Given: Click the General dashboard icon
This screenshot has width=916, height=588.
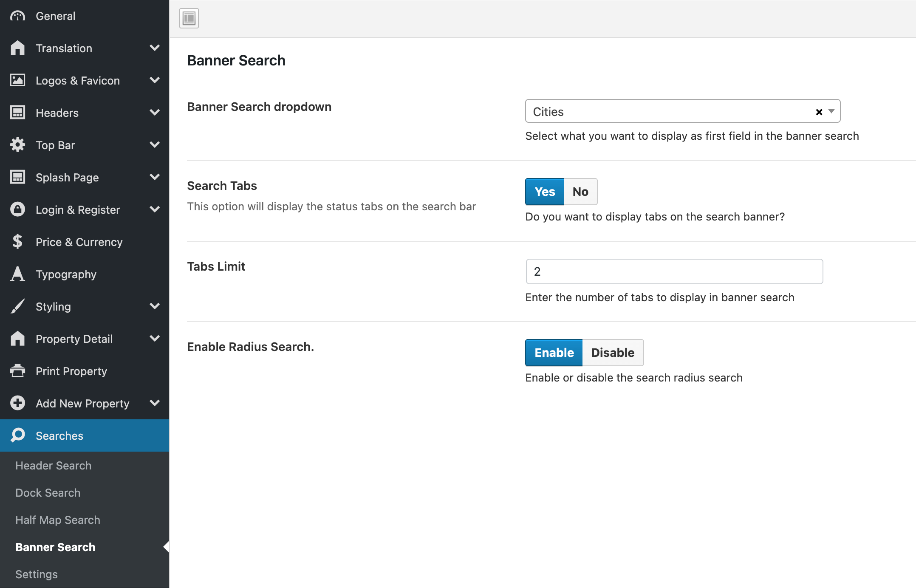Looking at the screenshot, I should point(17,16).
